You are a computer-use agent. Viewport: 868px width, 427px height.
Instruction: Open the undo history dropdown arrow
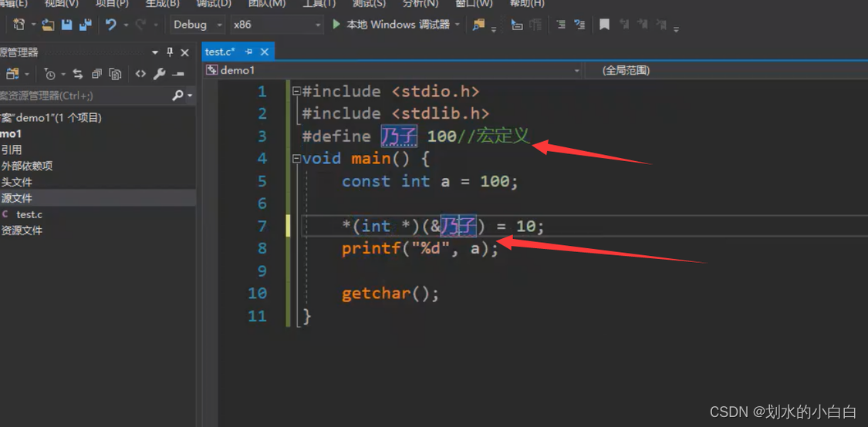point(126,25)
